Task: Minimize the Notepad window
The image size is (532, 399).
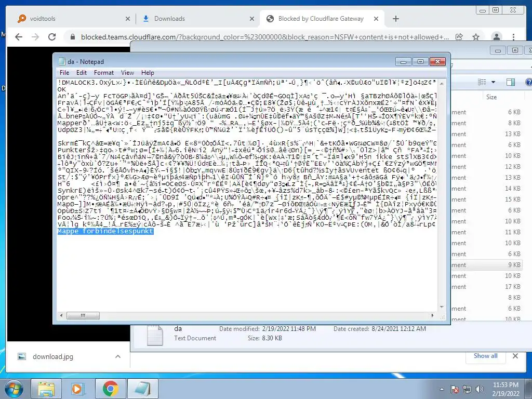Action: 403,62
